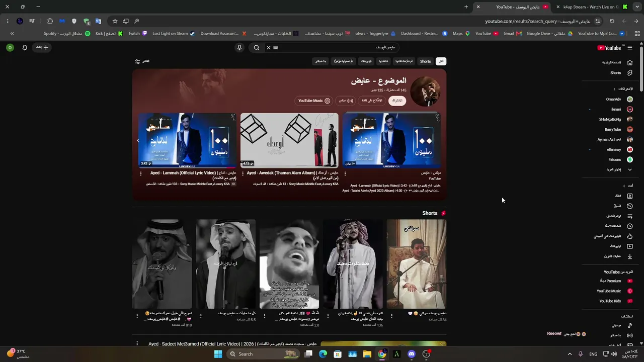
Task: Clear the search query with the X
Action: (269, 48)
